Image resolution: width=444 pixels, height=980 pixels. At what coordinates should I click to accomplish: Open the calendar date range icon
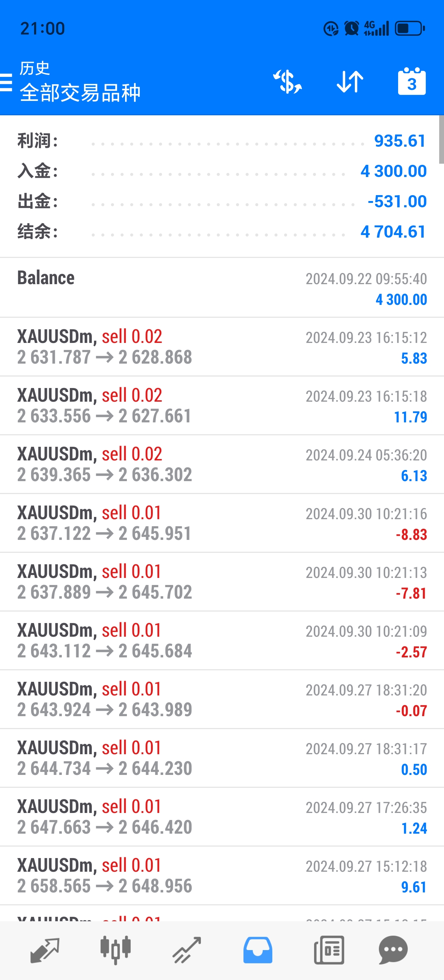click(x=412, y=81)
